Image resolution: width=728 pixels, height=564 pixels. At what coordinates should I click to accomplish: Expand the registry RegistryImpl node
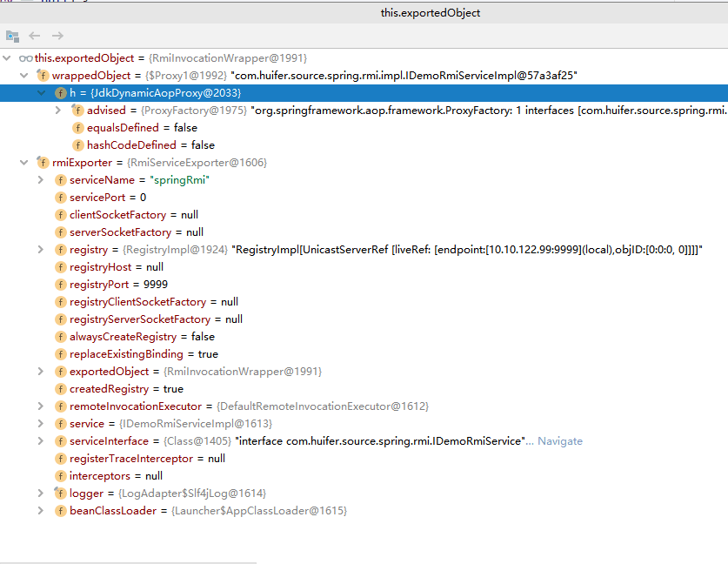41,250
